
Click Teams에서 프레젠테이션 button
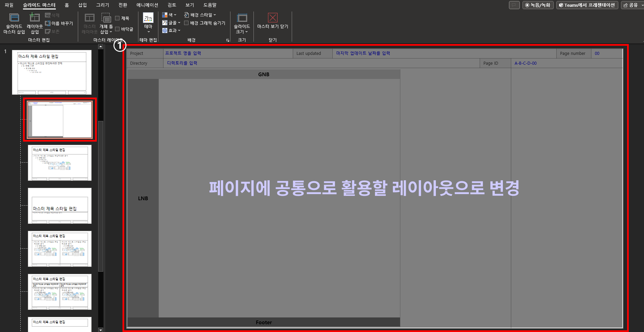pos(587,5)
